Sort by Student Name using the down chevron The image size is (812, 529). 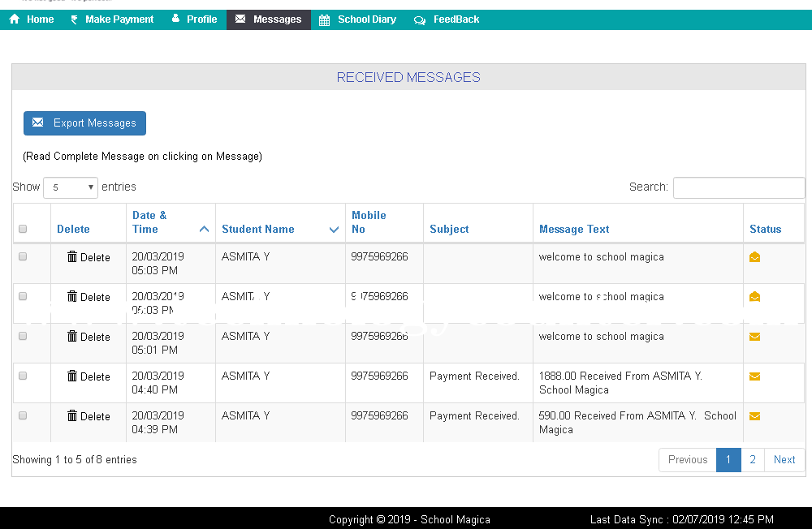334,230
